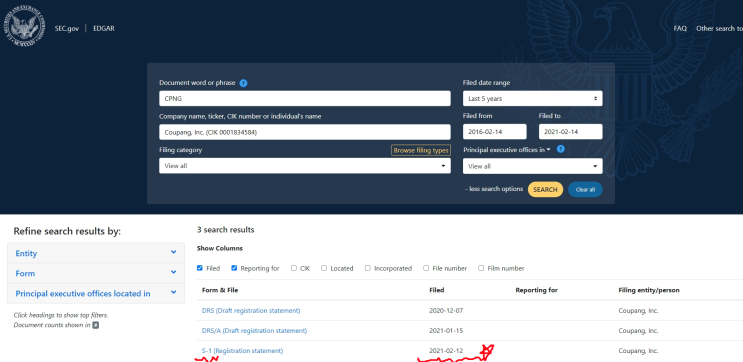
Task: Open the Filing category View all dropdown
Action: tap(305, 166)
